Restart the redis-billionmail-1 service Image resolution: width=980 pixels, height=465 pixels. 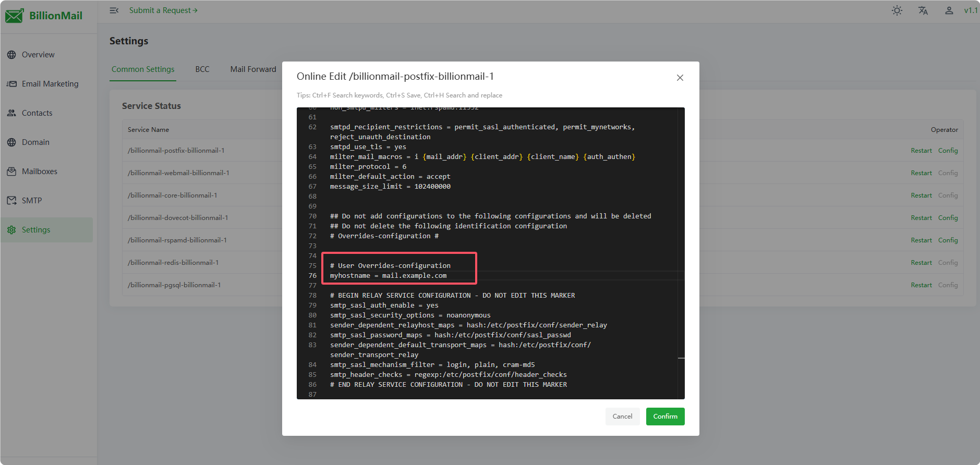(x=921, y=263)
